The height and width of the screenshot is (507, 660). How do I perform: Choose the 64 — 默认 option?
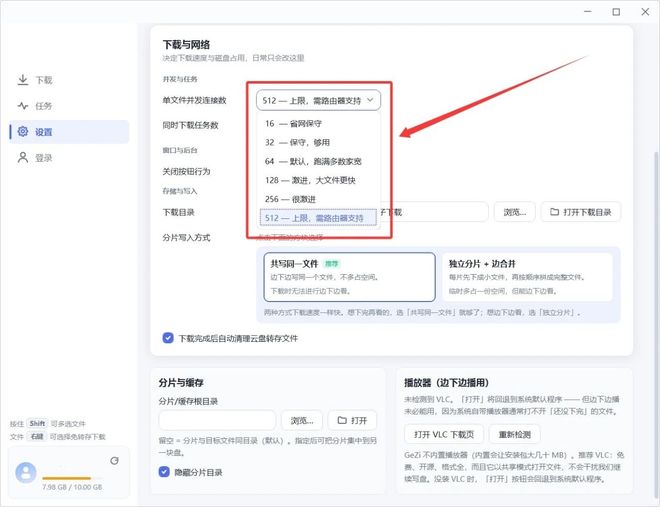[x=318, y=162]
